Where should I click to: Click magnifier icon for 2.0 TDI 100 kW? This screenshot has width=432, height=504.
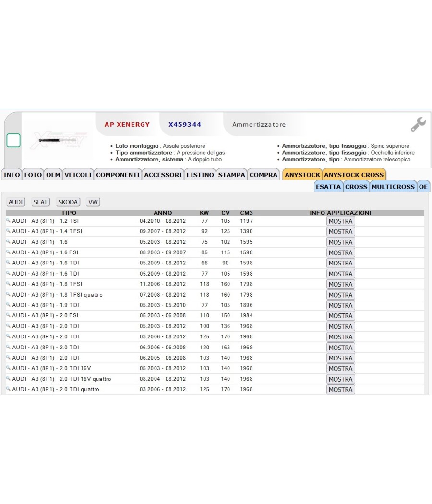[x=8, y=325]
